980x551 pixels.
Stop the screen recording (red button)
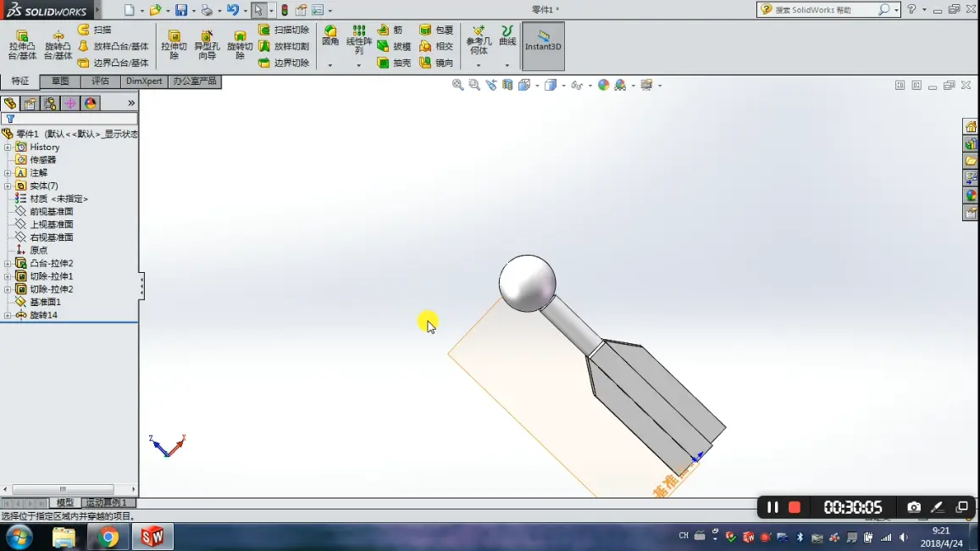pos(795,507)
